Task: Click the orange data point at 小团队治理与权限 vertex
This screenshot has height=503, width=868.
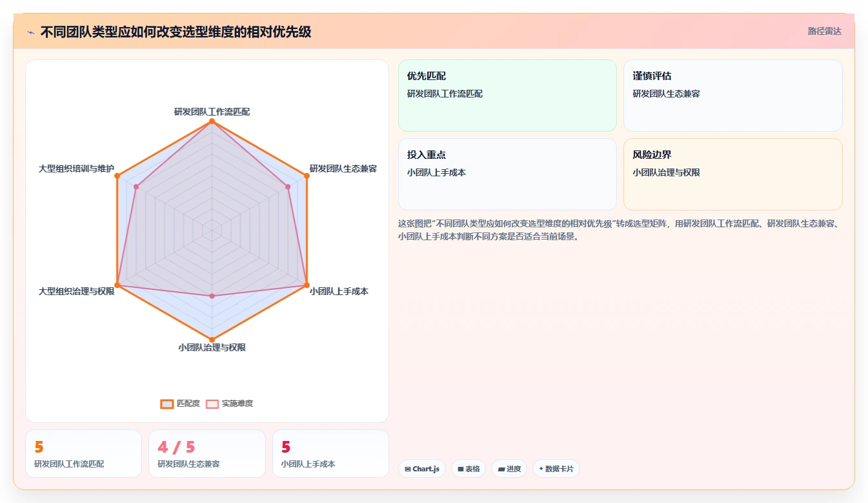Action: 212,340
